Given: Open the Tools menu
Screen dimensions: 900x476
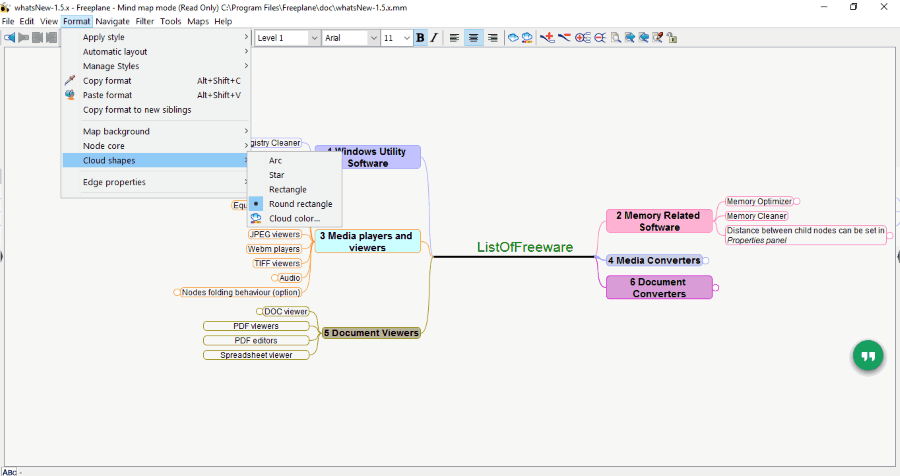Looking at the screenshot, I should (170, 21).
